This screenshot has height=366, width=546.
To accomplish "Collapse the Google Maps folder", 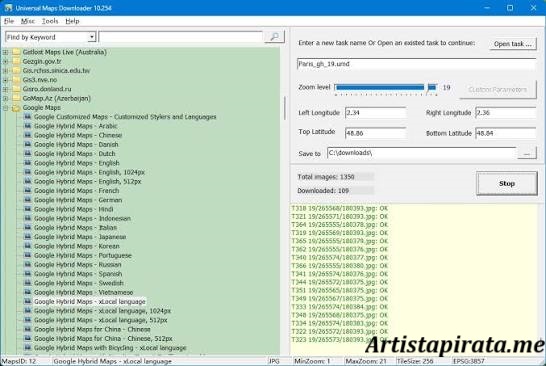I will [x=5, y=108].
